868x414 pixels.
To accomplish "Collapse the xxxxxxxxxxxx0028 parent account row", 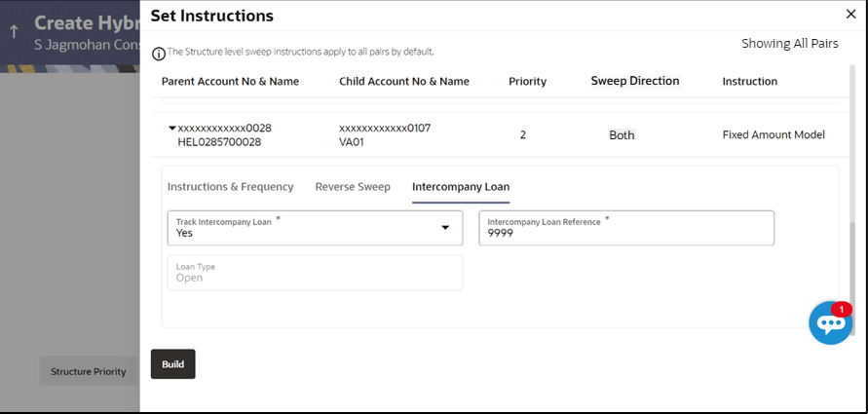I will pos(172,128).
